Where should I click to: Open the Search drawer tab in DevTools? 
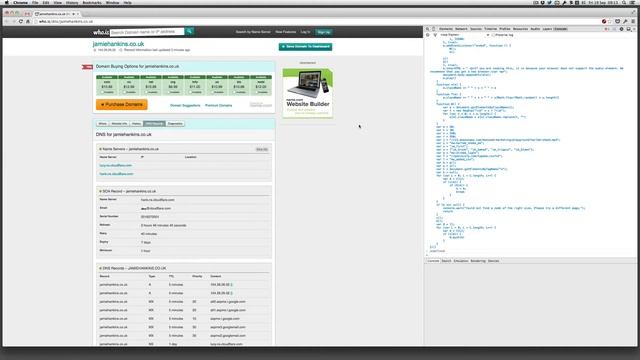click(447, 261)
